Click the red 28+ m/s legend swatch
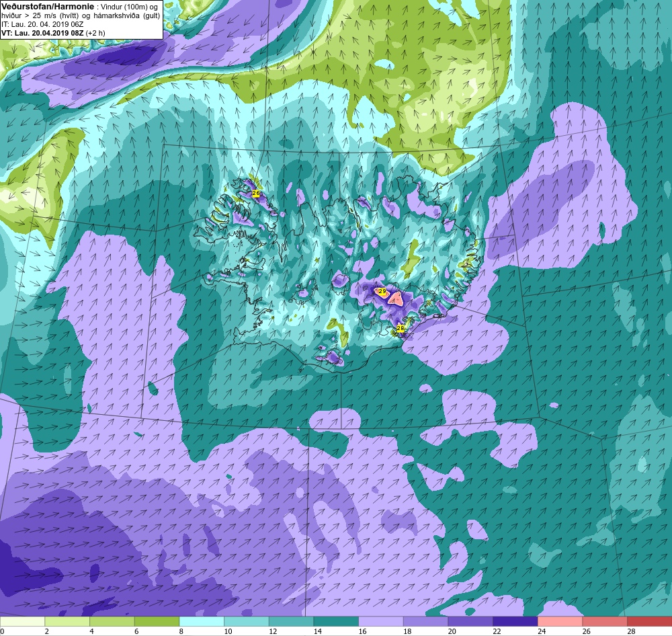Screen dimensions: 672x636 click(x=649, y=621)
